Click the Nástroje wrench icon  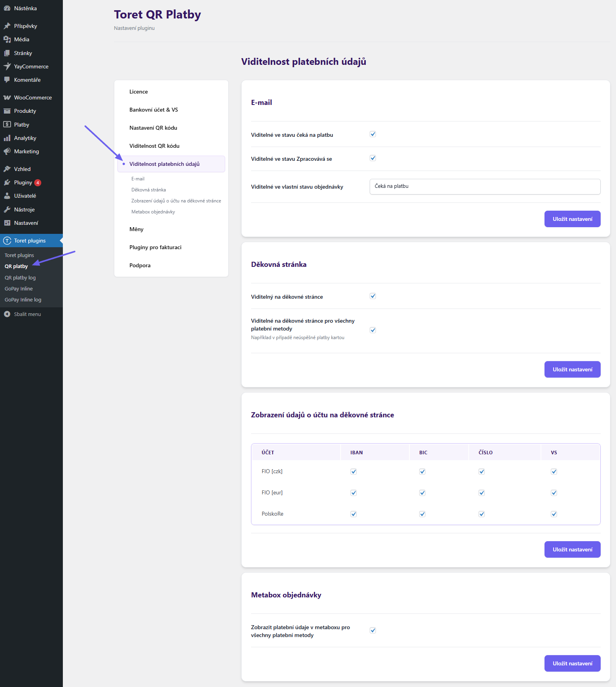pyautogui.click(x=7, y=209)
